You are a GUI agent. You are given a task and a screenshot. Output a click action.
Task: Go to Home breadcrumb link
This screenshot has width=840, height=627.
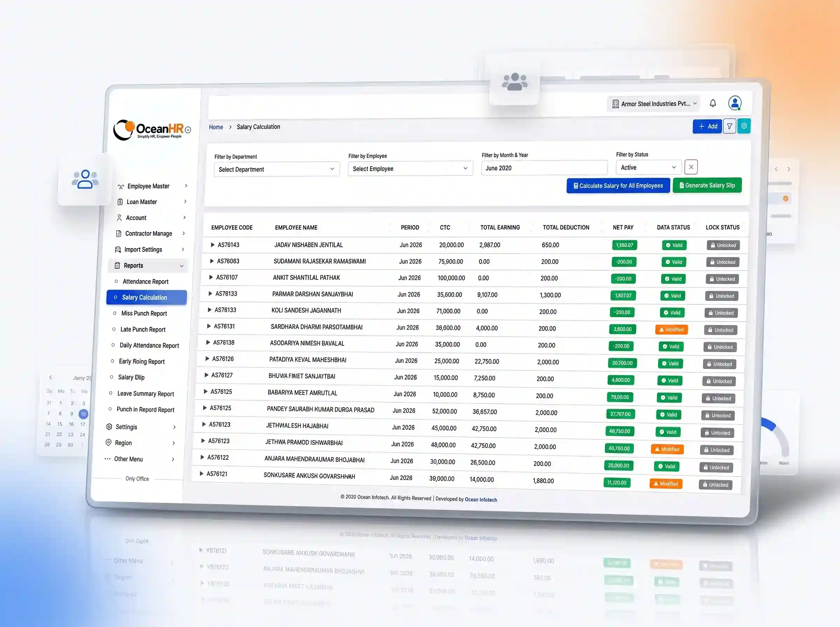tap(216, 127)
